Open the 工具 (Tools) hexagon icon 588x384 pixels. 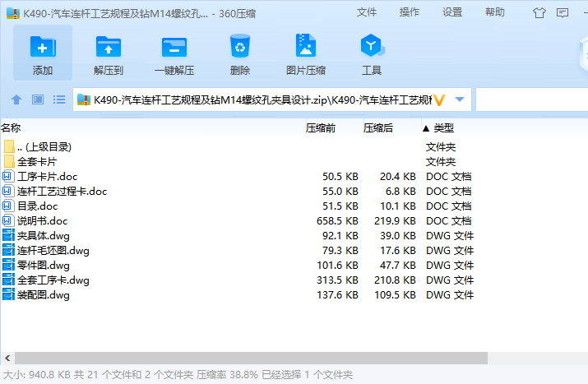tap(372, 45)
